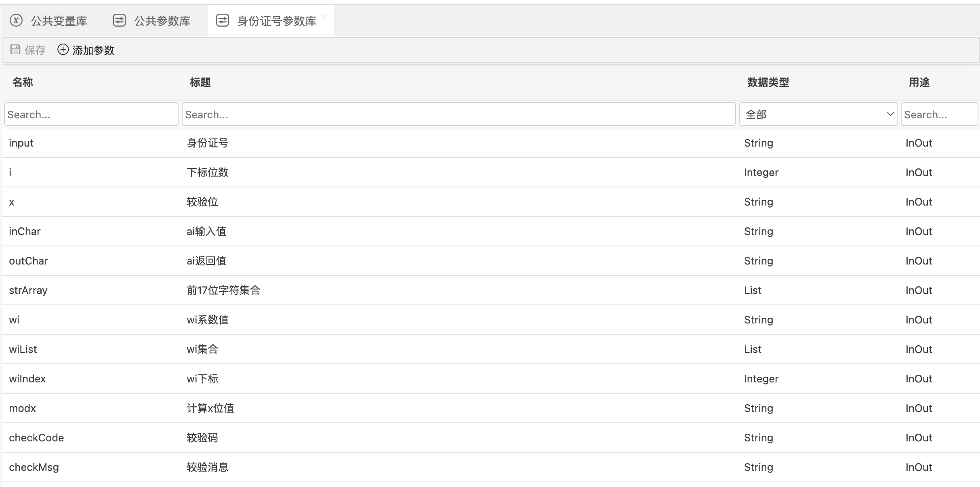Image resolution: width=980 pixels, height=487 pixels.
Task: Click the plus icon for 添加参数
Action: (x=63, y=50)
